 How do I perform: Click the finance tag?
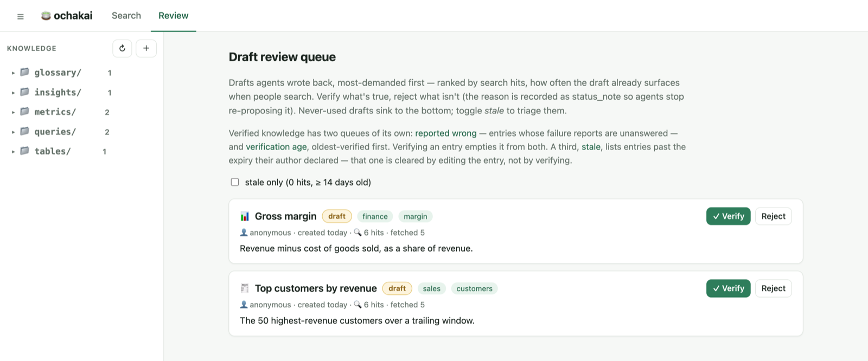(x=375, y=216)
